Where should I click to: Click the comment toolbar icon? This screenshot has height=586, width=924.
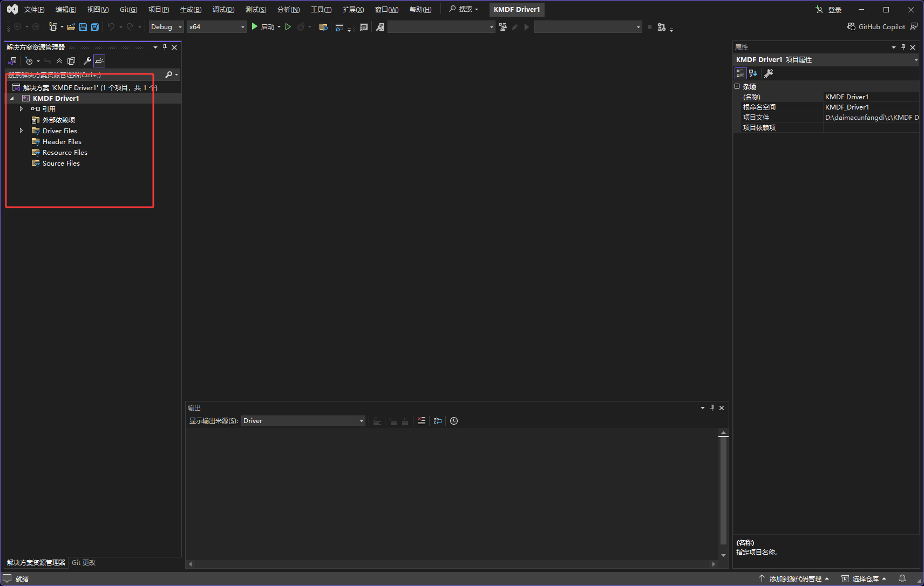point(364,27)
